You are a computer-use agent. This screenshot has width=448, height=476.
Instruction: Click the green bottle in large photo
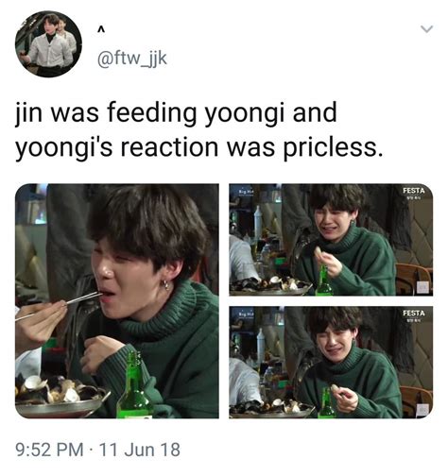coord(135,385)
